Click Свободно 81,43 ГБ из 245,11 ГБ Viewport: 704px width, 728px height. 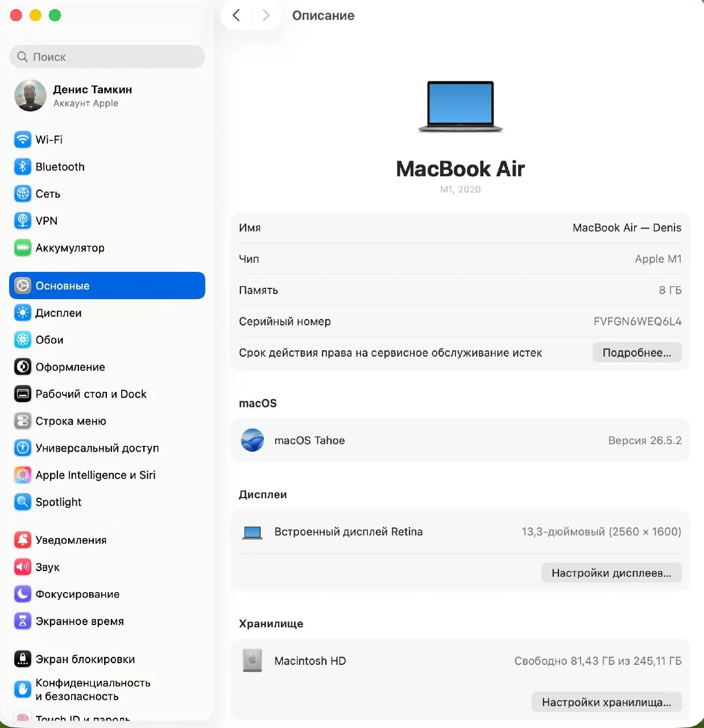pos(598,661)
